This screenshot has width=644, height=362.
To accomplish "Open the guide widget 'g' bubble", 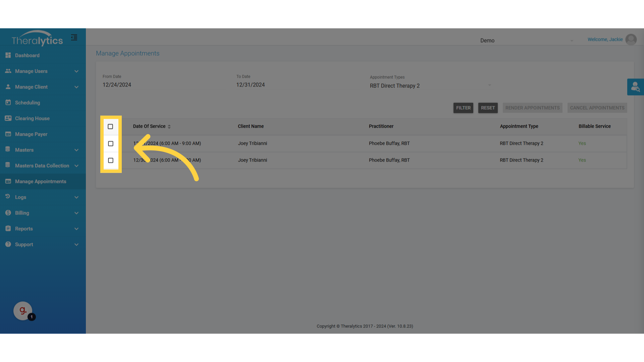I will (23, 311).
